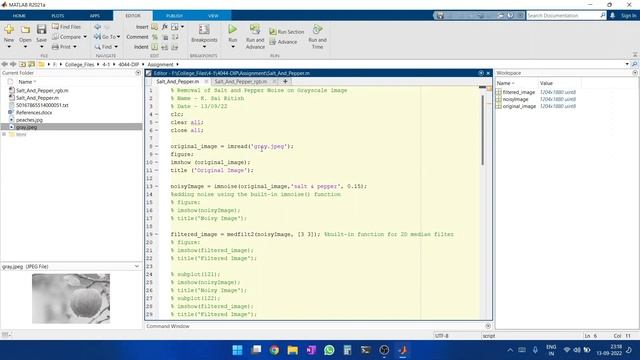640x360 pixels.
Task: Switch to the PUBLISH ribbon tab
Action: tap(174, 16)
